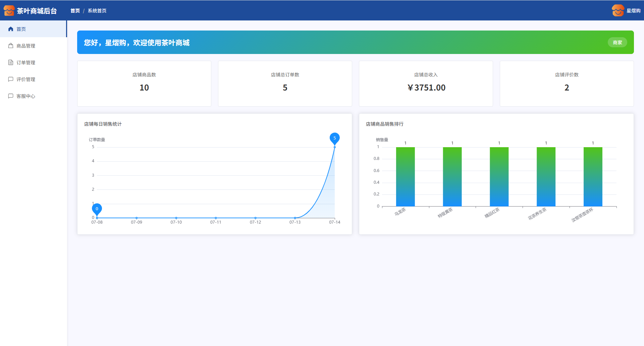Click the order management document icon

point(11,63)
